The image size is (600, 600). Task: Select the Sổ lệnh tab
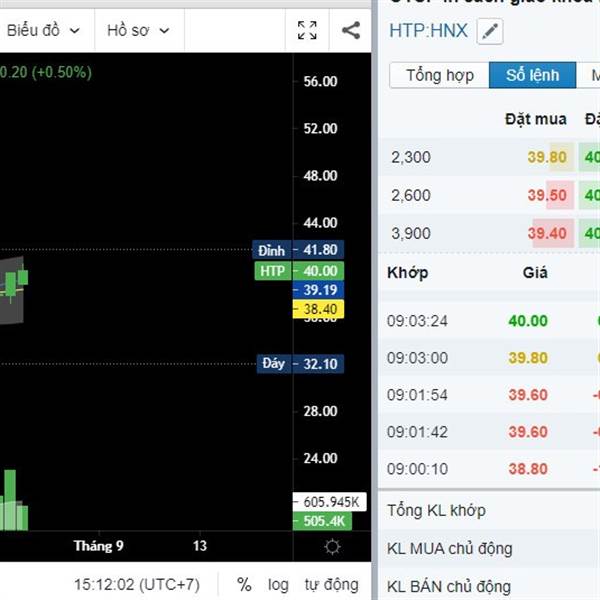click(533, 75)
